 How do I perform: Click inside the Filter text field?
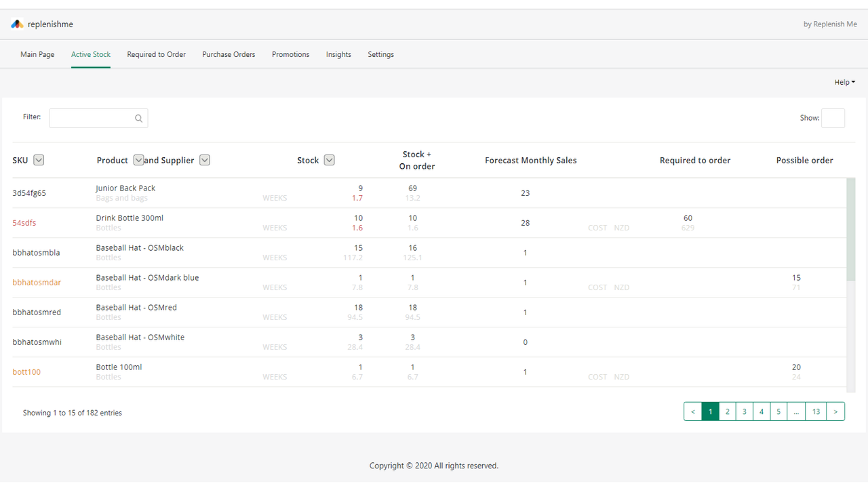pyautogui.click(x=95, y=118)
